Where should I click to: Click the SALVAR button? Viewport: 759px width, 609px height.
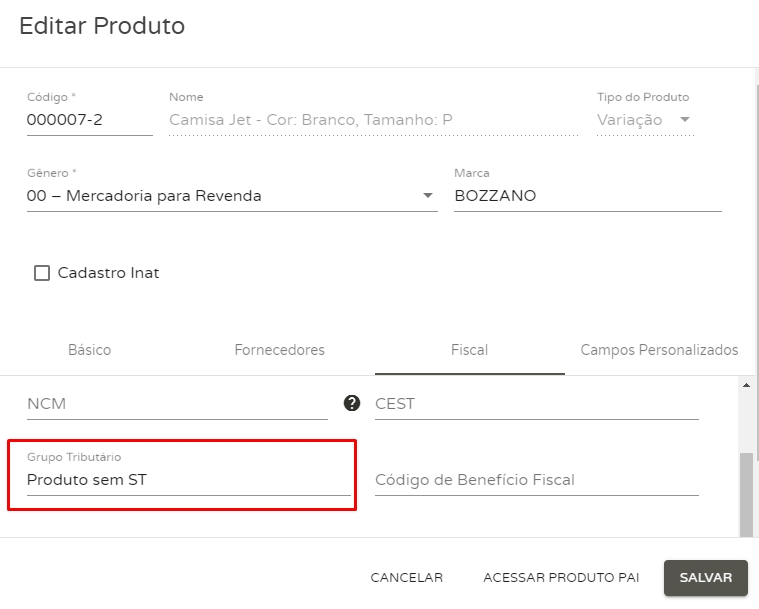[706, 577]
